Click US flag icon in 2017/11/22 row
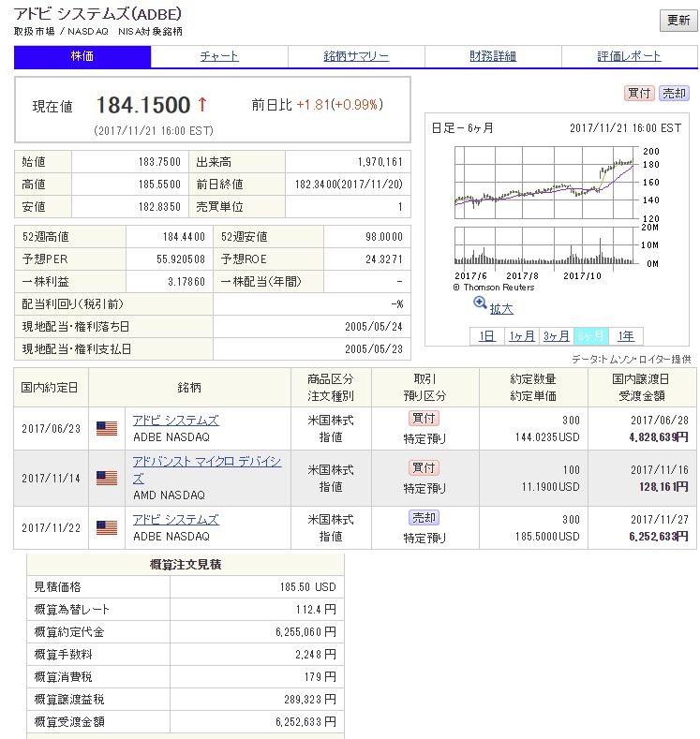This screenshot has width=700, height=739. (107, 527)
